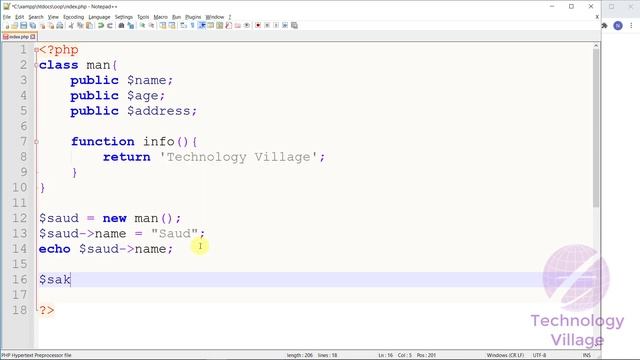Open the browser three-dot menu
The image size is (640, 360).
(631, 25)
